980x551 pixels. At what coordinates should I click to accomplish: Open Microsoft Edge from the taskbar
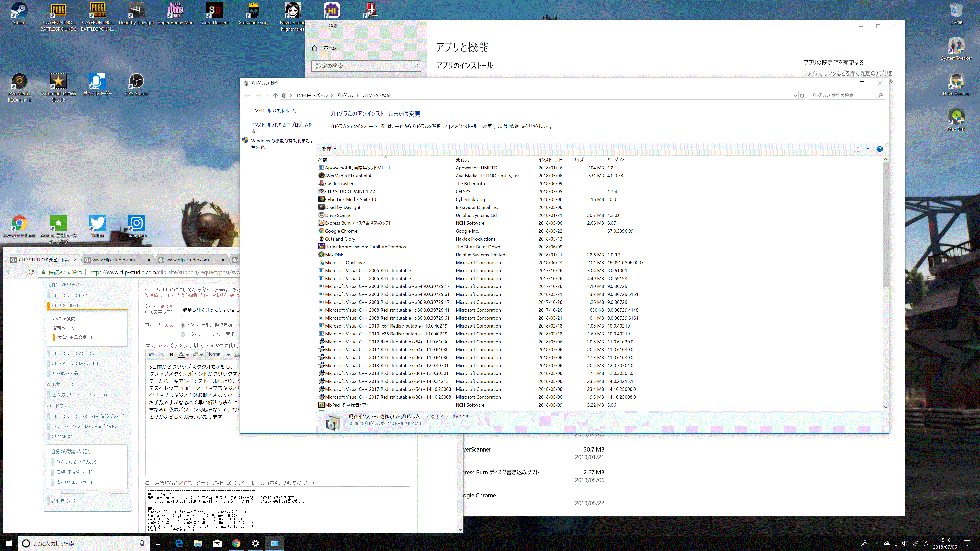[179, 543]
